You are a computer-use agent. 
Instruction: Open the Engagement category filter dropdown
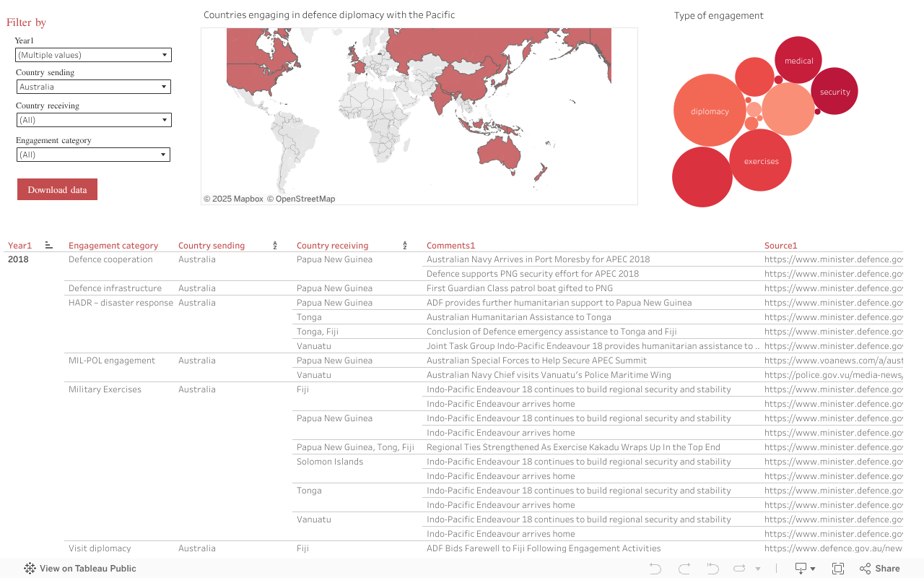[x=165, y=155]
